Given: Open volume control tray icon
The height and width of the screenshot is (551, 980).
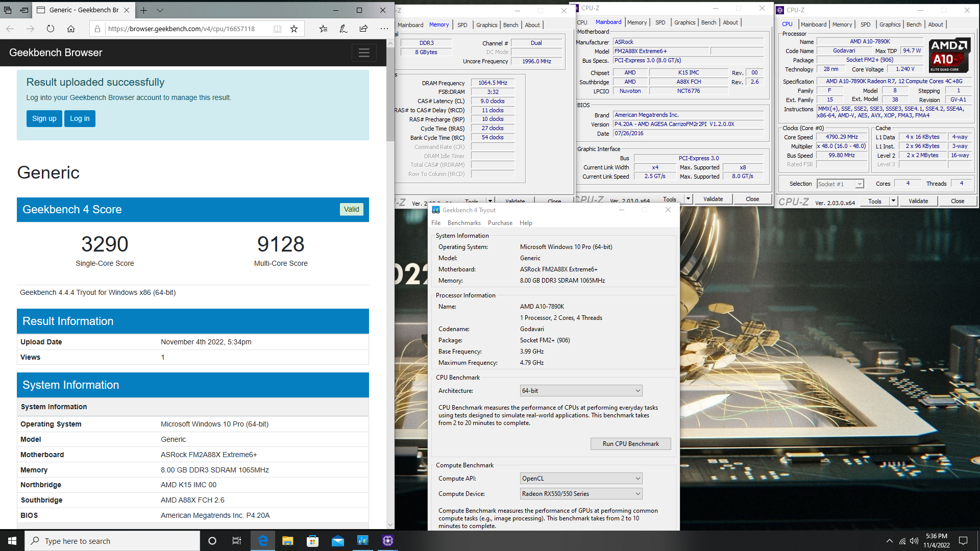Looking at the screenshot, I should click(914, 541).
